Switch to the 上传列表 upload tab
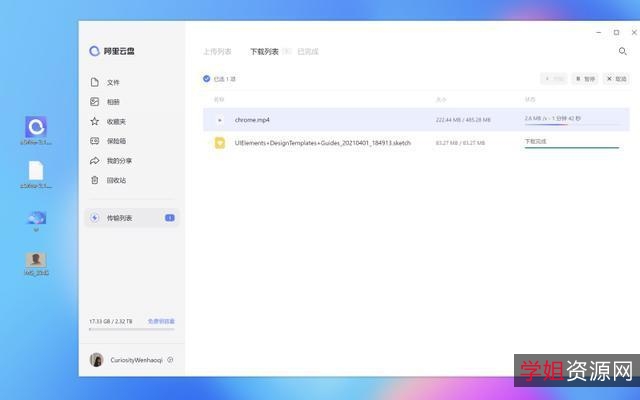The image size is (640, 400). point(217,51)
